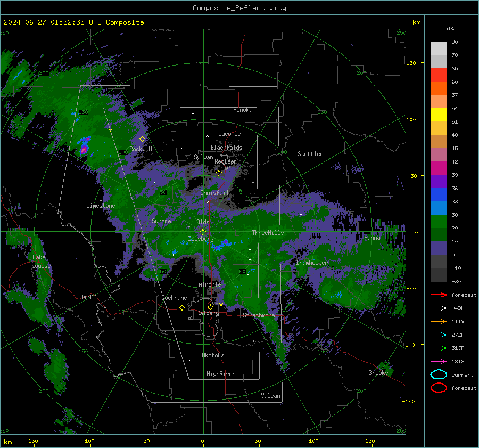Click the Lacombe town label
The height and width of the screenshot is (448, 479).
tap(229, 134)
